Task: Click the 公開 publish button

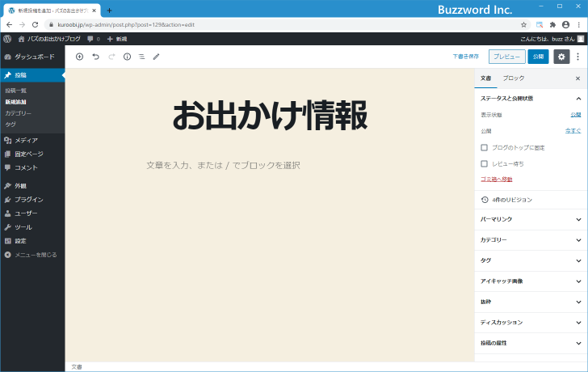Action: pyautogui.click(x=538, y=57)
